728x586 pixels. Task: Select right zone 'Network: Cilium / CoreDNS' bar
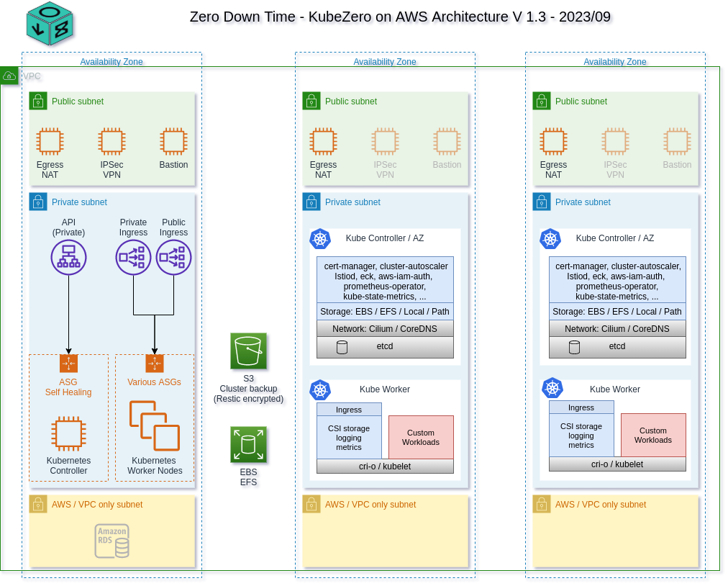pos(617,328)
